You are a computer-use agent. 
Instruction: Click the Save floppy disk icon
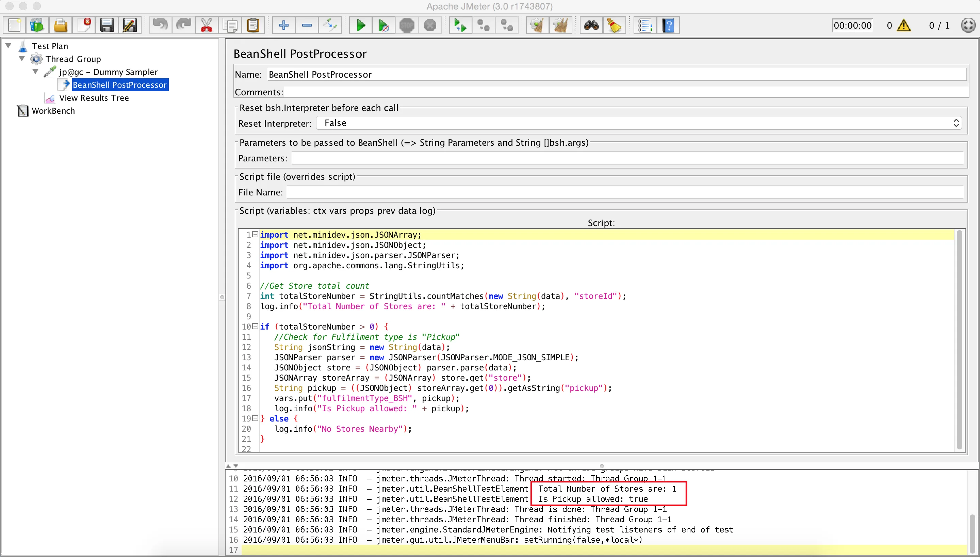[107, 26]
